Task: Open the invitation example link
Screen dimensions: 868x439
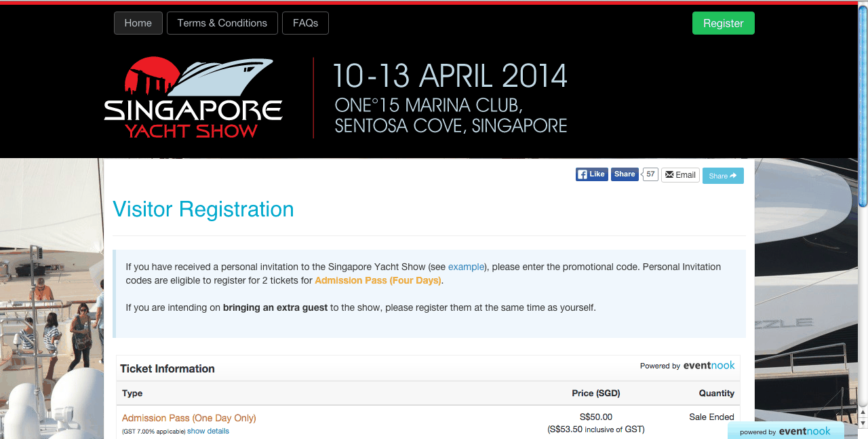Action: point(466,267)
